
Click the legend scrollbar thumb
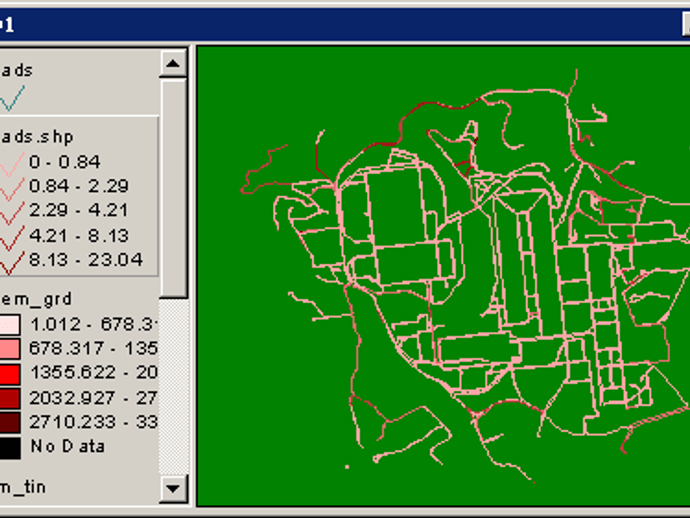173,188
